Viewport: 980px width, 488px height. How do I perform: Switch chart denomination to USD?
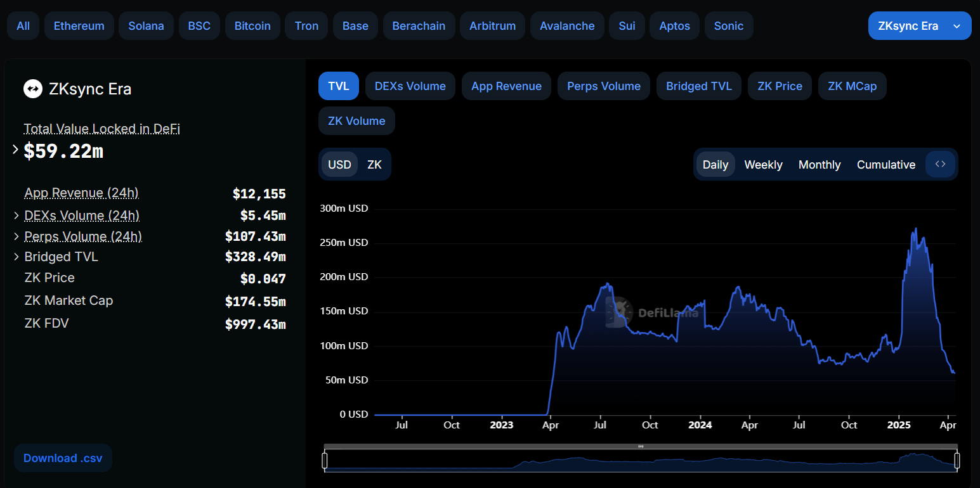pos(339,164)
